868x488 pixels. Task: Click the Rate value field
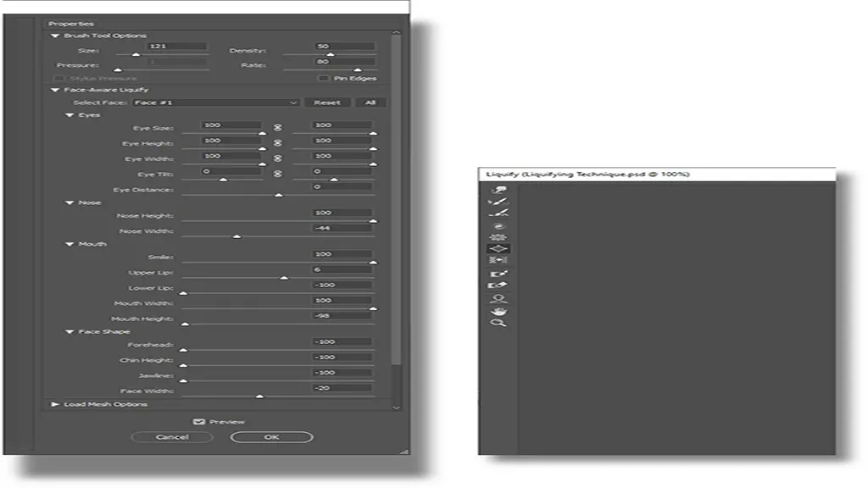click(344, 61)
